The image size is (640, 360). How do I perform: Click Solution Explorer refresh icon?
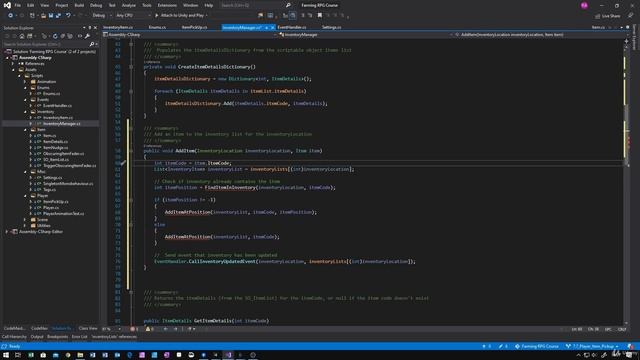pyautogui.click(x=55, y=36)
